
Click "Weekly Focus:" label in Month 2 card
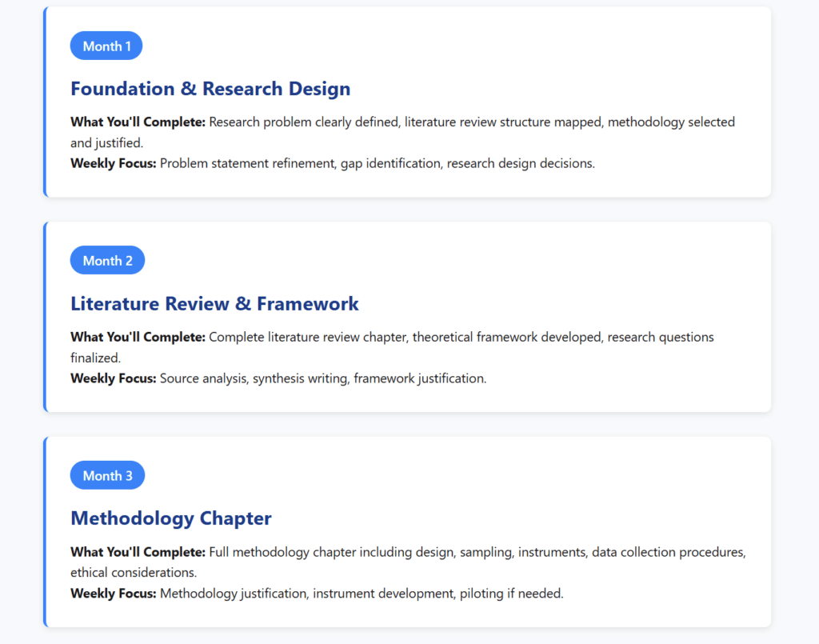[x=113, y=378]
